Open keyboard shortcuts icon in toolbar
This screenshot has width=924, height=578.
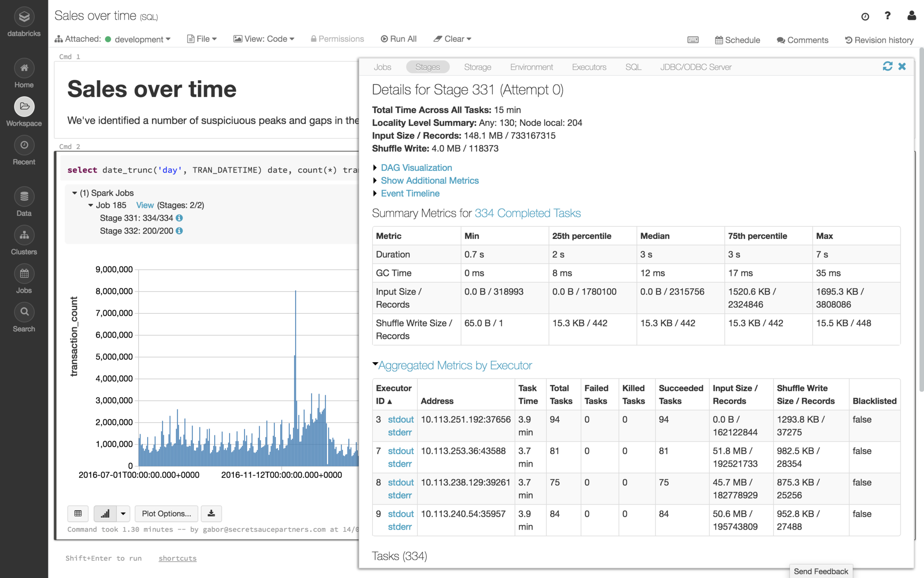point(693,40)
